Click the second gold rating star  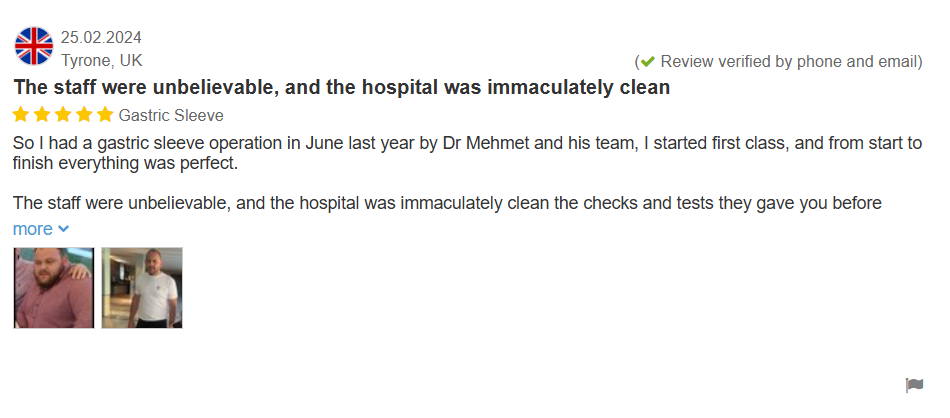(42, 115)
